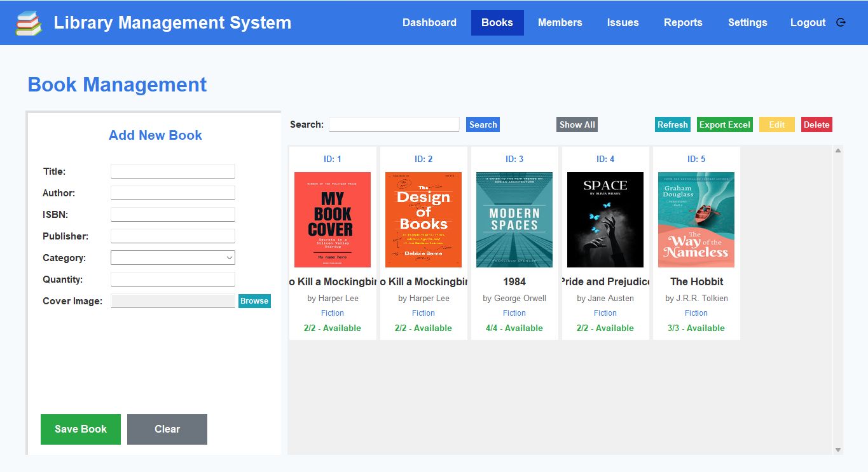Viewport: 868px width, 472px height.
Task: Click inside the search input box
Action: click(x=394, y=125)
